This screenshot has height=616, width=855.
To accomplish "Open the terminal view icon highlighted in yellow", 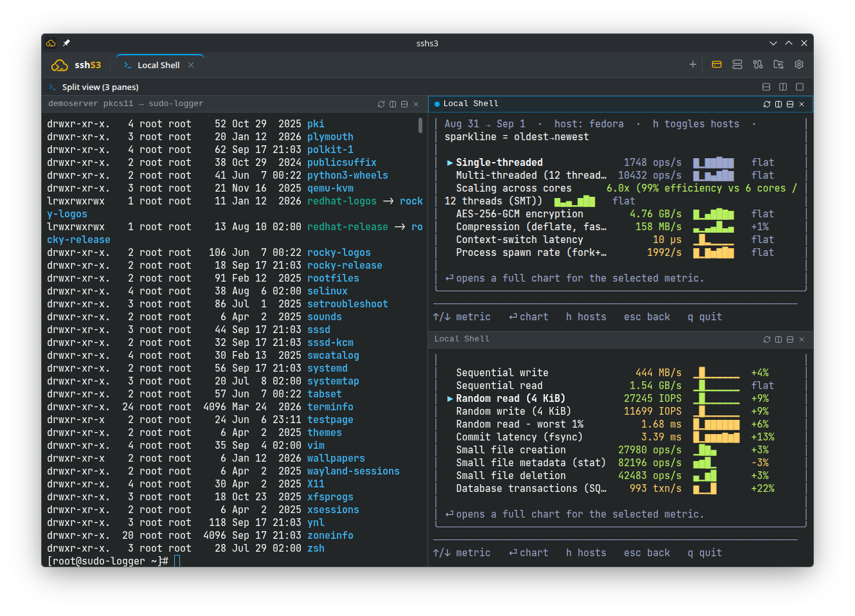I will coord(717,64).
